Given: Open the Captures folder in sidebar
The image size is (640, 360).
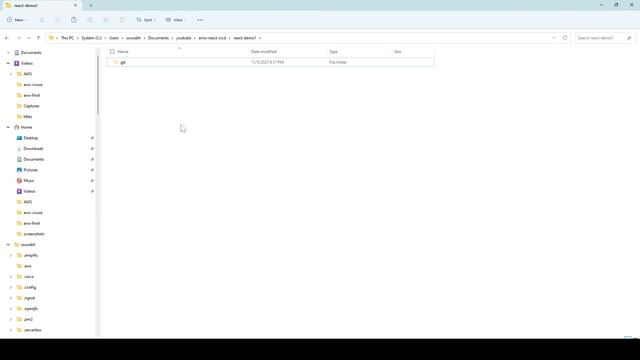Looking at the screenshot, I should pyautogui.click(x=31, y=106).
